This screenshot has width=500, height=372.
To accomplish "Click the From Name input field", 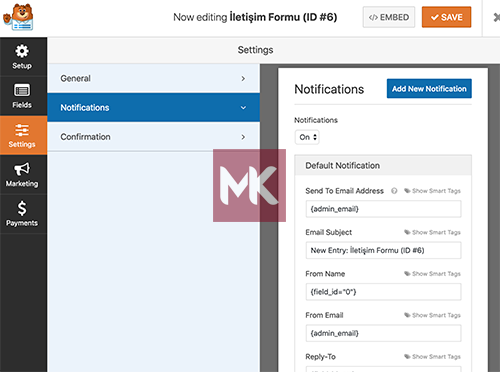I will 383,292.
